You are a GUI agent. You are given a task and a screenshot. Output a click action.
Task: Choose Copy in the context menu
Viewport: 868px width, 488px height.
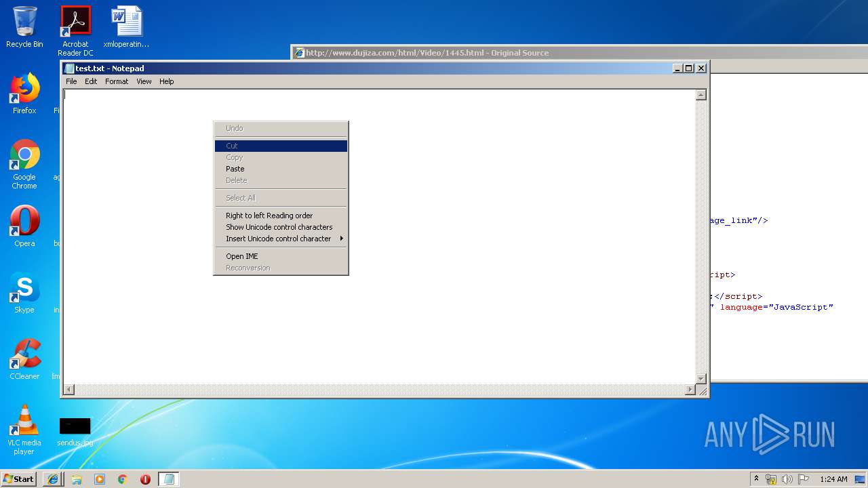281,157
